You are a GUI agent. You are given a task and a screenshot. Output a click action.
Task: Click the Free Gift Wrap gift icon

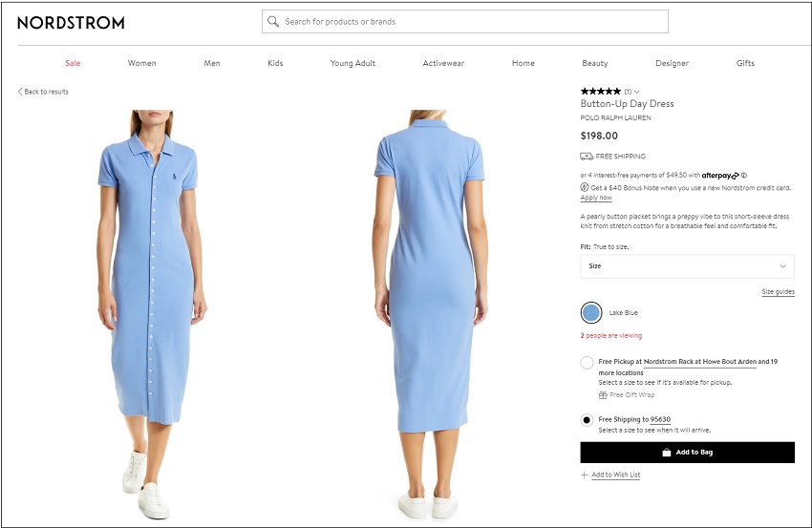(603, 395)
